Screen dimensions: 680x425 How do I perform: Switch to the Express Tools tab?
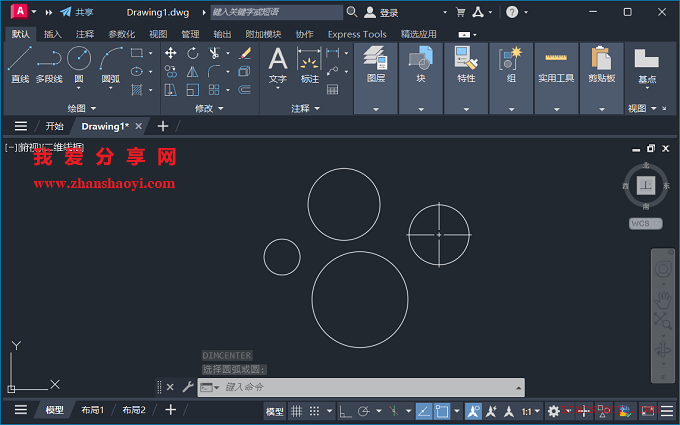pyautogui.click(x=357, y=34)
